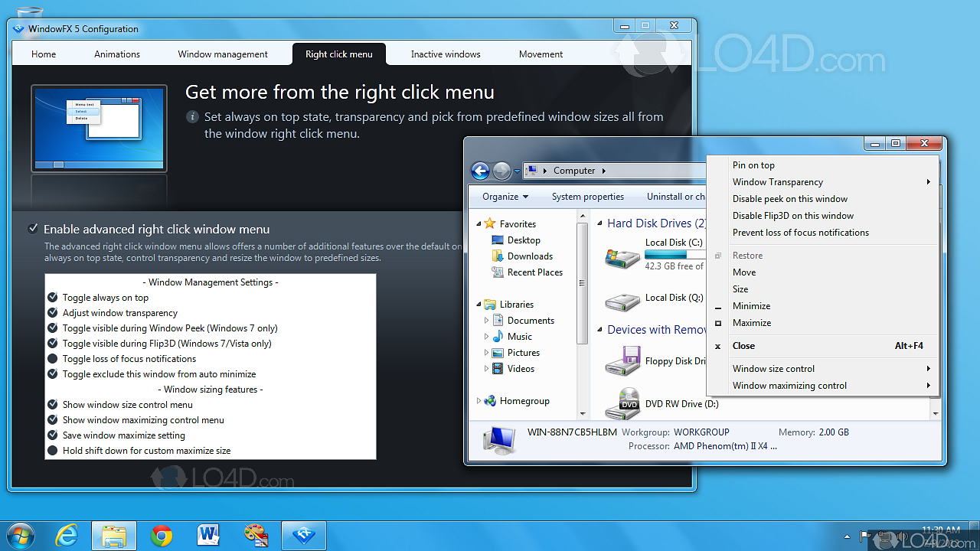Screen dimensions: 980x551
Task: Choose Pin on top from context menu
Action: 753,165
